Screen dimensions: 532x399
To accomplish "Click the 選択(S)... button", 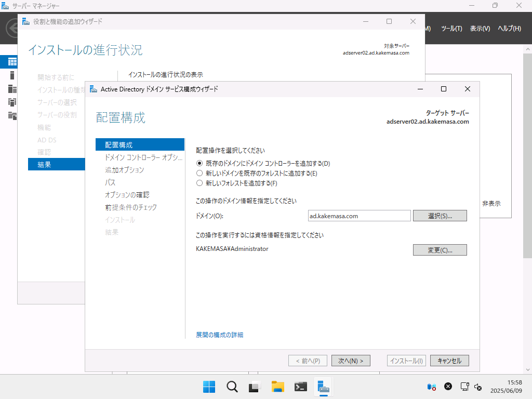I will tap(440, 216).
